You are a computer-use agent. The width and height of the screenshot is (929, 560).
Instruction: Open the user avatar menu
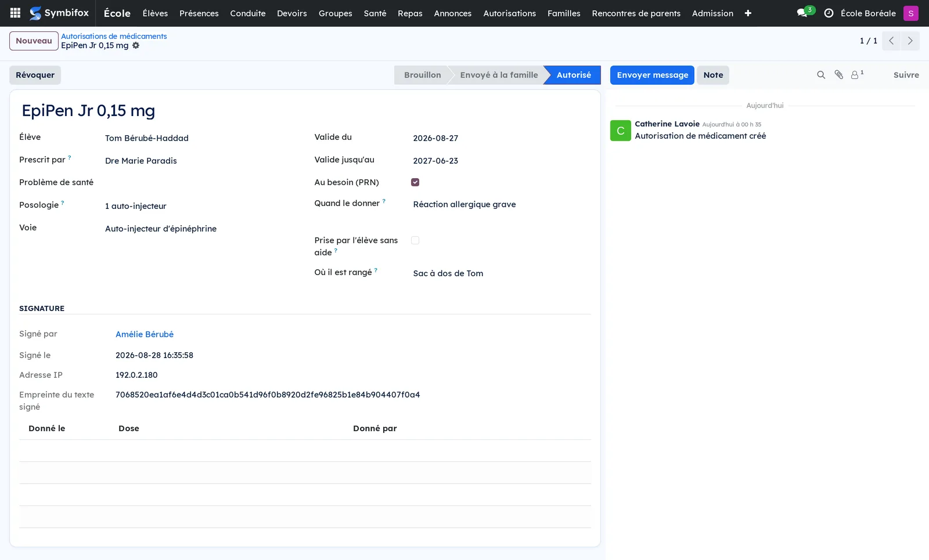coord(910,13)
